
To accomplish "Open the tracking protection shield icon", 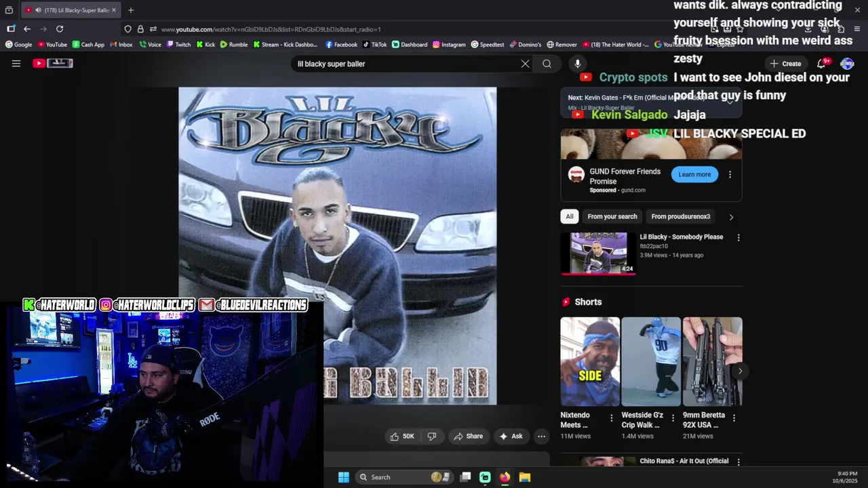I will [x=127, y=29].
